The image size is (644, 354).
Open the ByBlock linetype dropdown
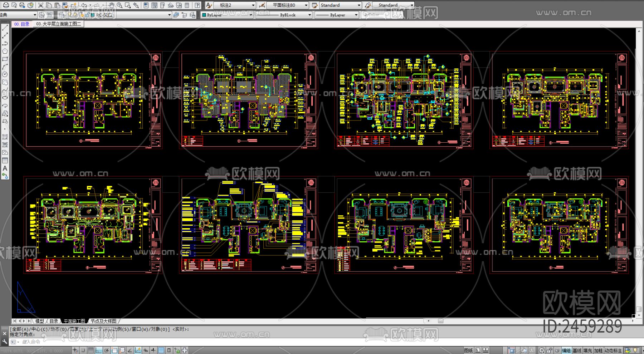tap(284, 15)
